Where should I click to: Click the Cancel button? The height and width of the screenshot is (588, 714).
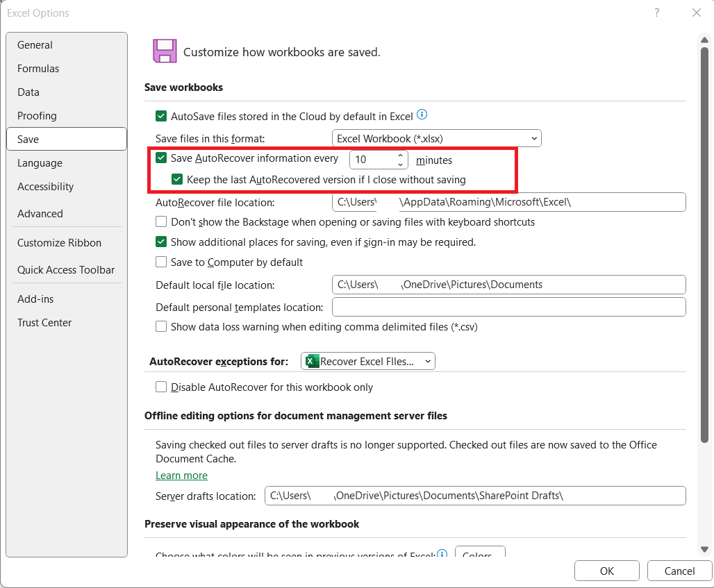click(x=679, y=571)
